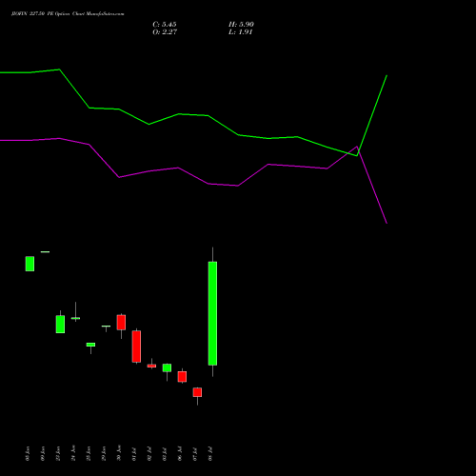476x476 pixels.
Task: Click the red candle above 07 Jul
Action: [x=197, y=392]
